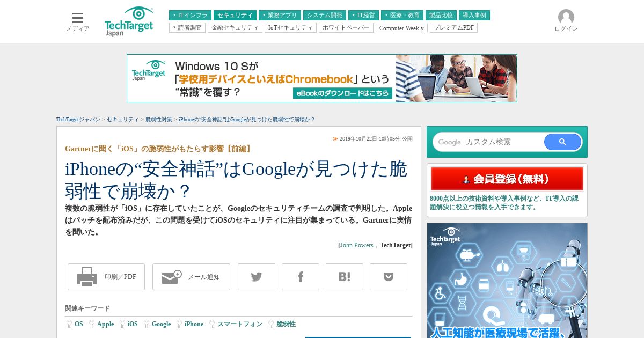
Task: Click the 8000点以上の技術資料 description text
Action: [x=504, y=203]
